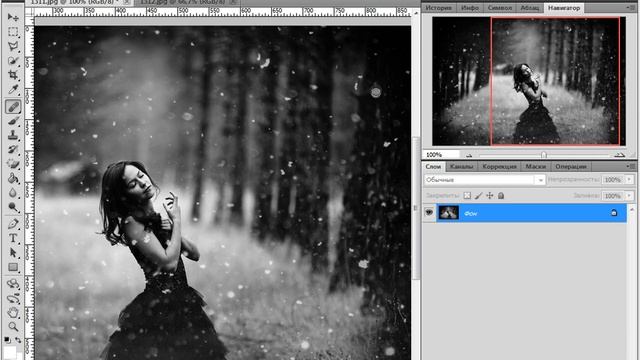Select the Polygonal Lasso tool
Screen dimensions: 640x360
point(13,47)
